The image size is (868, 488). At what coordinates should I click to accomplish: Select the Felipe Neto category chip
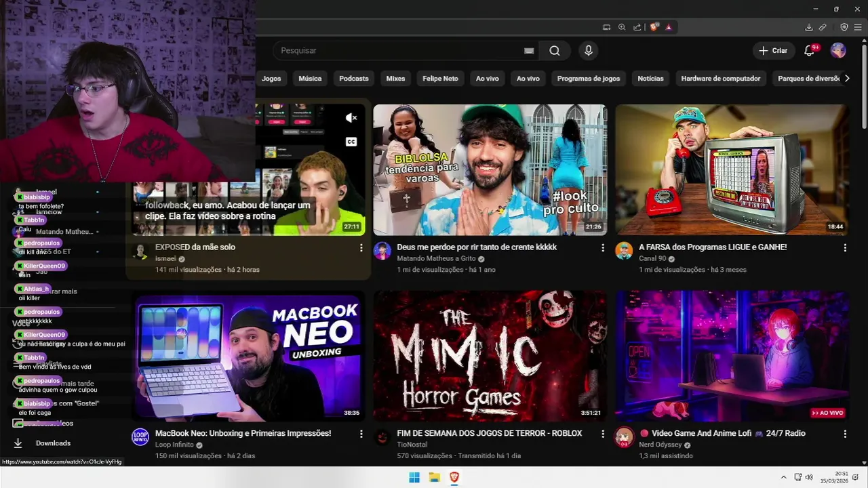(441, 79)
